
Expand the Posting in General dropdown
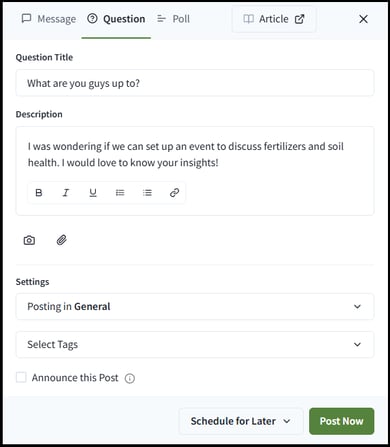pos(195,307)
